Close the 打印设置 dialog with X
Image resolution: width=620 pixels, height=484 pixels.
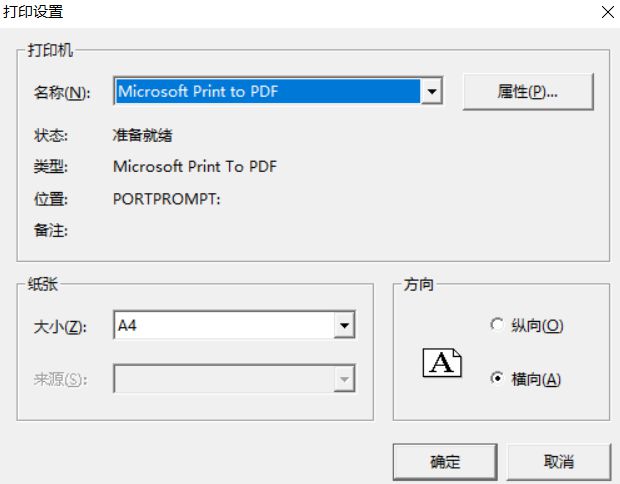(608, 12)
